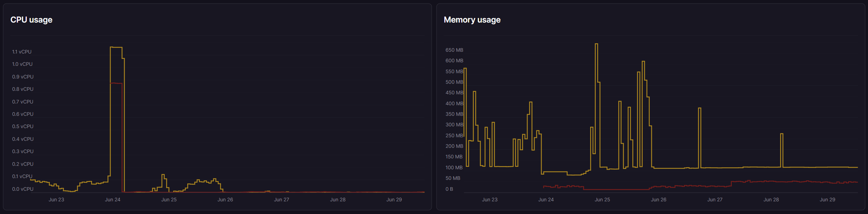Click the "CPU usage" panel title
868x214 pixels.
coord(31,20)
